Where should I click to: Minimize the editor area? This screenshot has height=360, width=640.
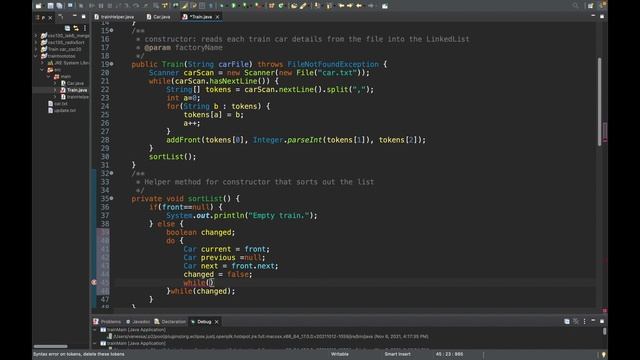pyautogui.click(x=593, y=16)
